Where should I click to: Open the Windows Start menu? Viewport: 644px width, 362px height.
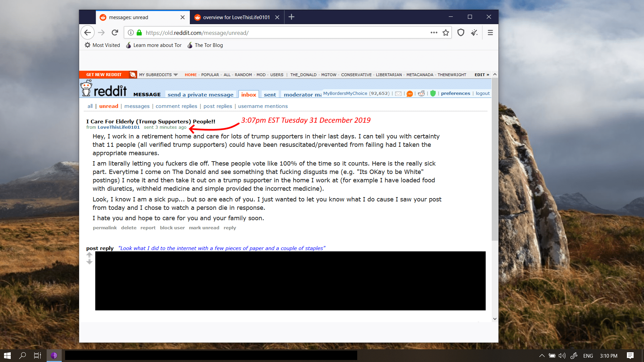[7, 356]
